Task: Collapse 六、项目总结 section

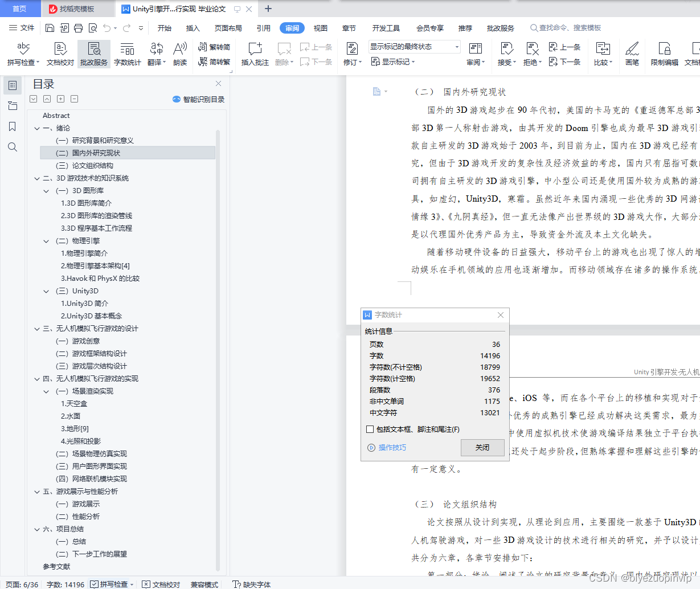Action: [x=37, y=529]
